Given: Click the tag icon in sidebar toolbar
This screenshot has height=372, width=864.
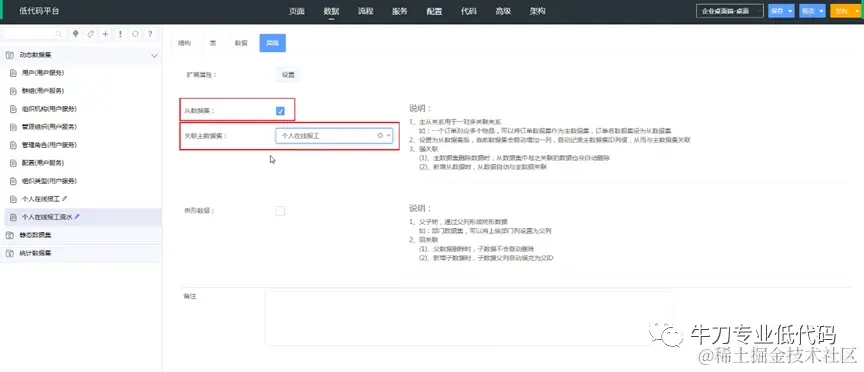Looking at the screenshot, I should click(x=90, y=34).
